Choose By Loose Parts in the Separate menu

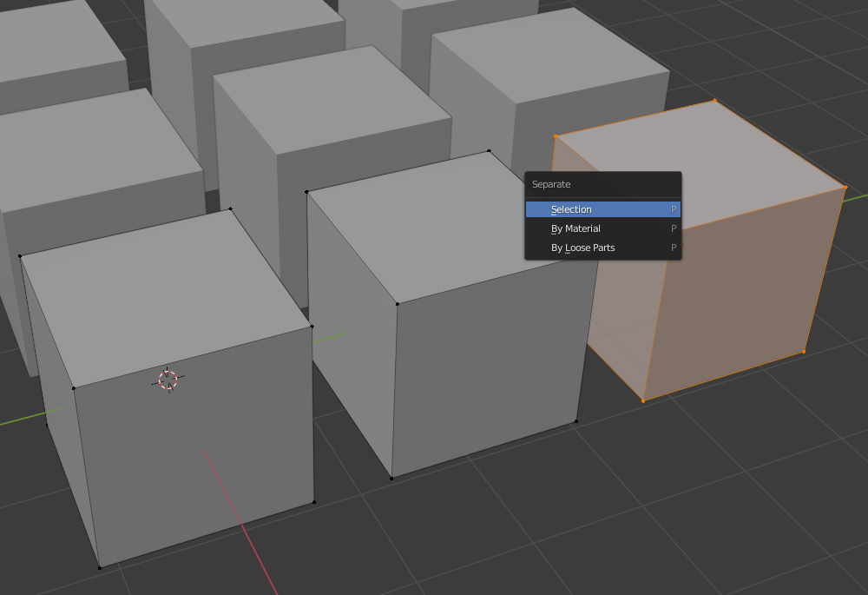point(603,248)
